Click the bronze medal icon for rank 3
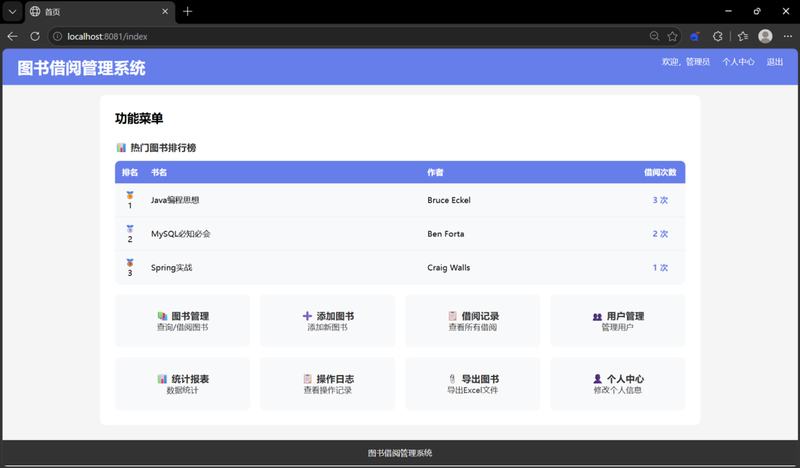Viewport: 800px width, 468px height. pyautogui.click(x=130, y=263)
